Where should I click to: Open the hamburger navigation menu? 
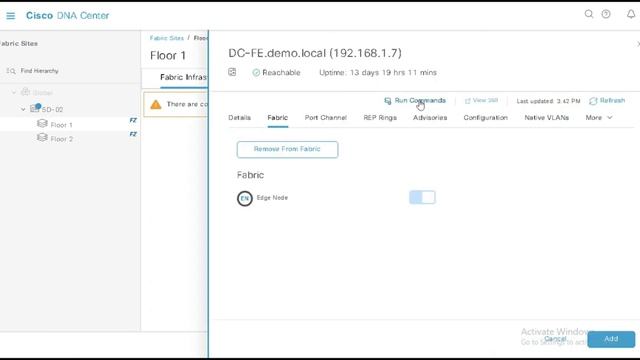tap(11, 16)
